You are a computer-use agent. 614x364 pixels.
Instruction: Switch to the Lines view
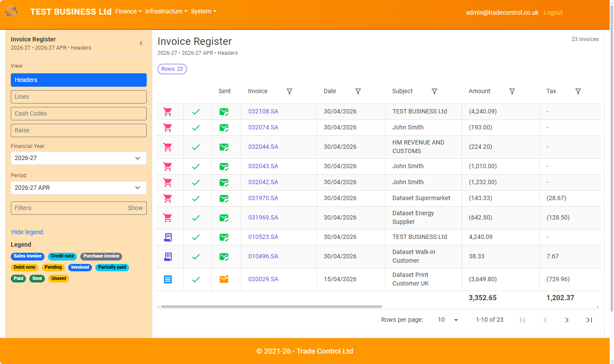pos(79,97)
